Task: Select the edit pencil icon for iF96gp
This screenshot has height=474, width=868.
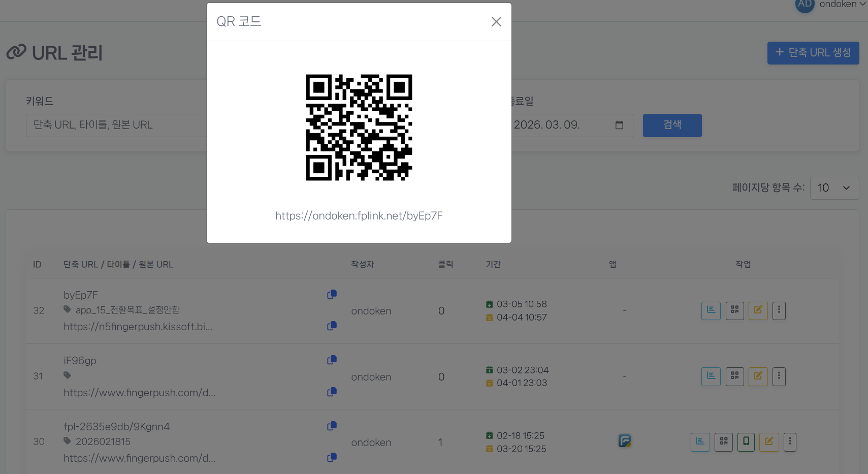Action: coord(758,376)
